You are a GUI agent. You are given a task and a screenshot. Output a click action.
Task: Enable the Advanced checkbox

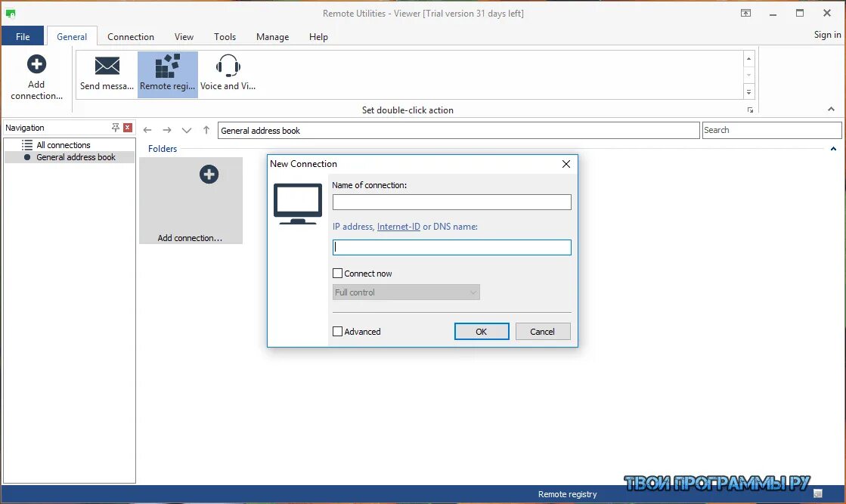pos(338,332)
